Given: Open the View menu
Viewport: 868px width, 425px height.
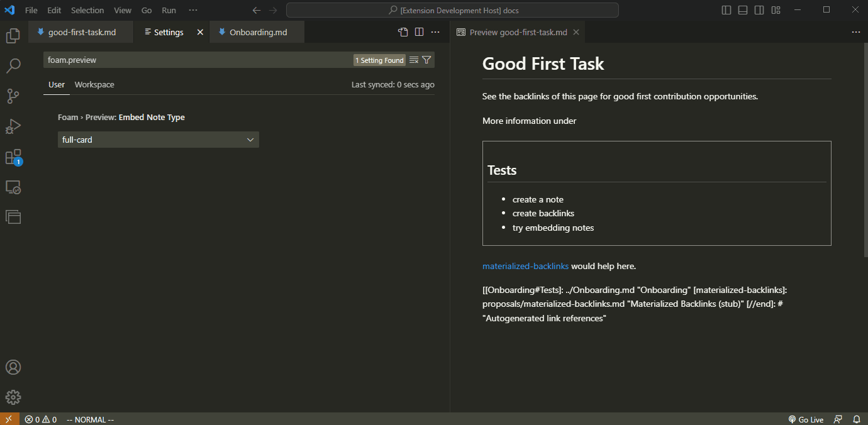Looking at the screenshot, I should click(122, 9).
